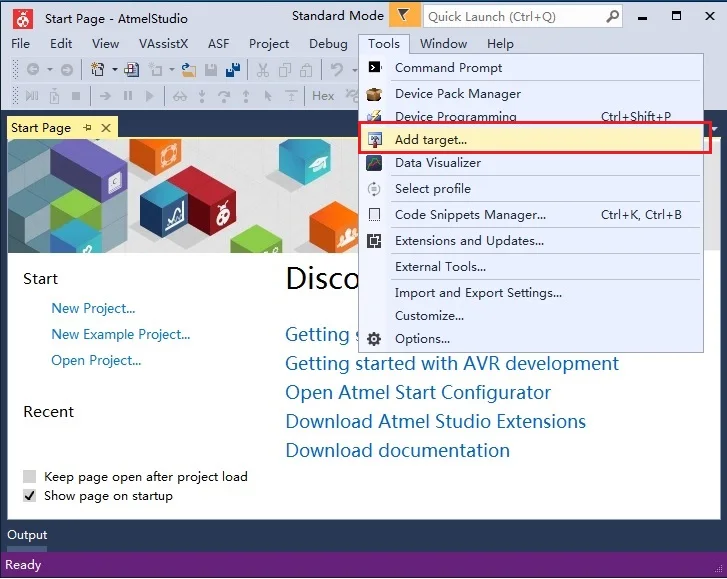Click Customize... in Tools menu
727x579 pixels.
532,316
